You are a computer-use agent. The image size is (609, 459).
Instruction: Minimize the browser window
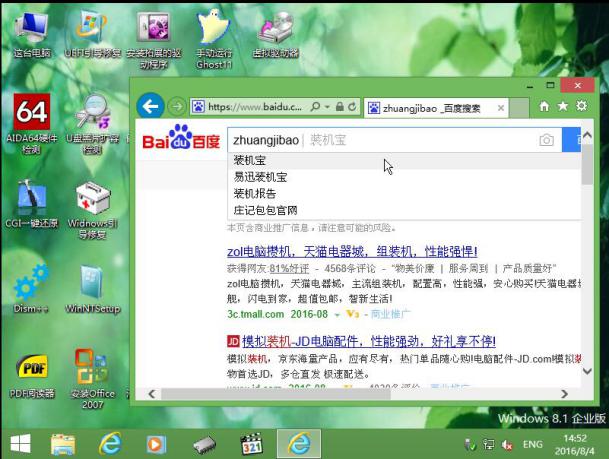click(x=530, y=86)
